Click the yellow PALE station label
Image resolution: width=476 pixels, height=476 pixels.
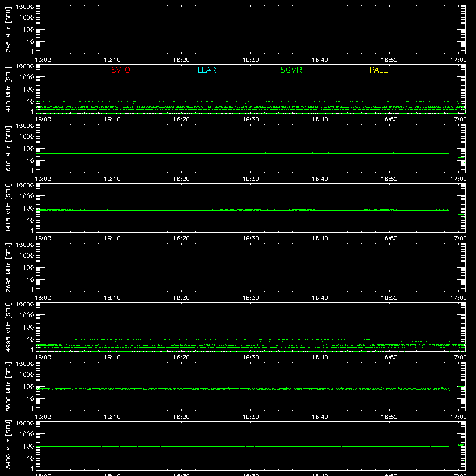(378, 70)
